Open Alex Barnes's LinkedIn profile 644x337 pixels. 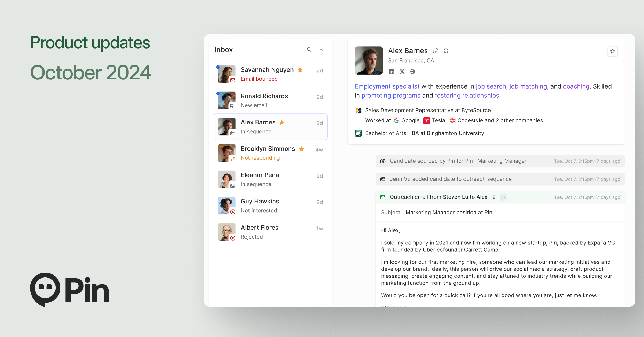(x=391, y=71)
